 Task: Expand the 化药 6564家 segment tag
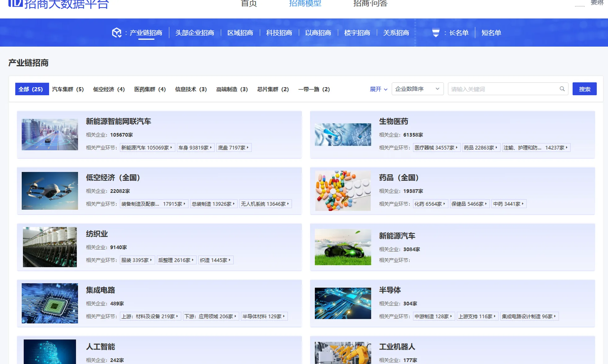(430, 204)
